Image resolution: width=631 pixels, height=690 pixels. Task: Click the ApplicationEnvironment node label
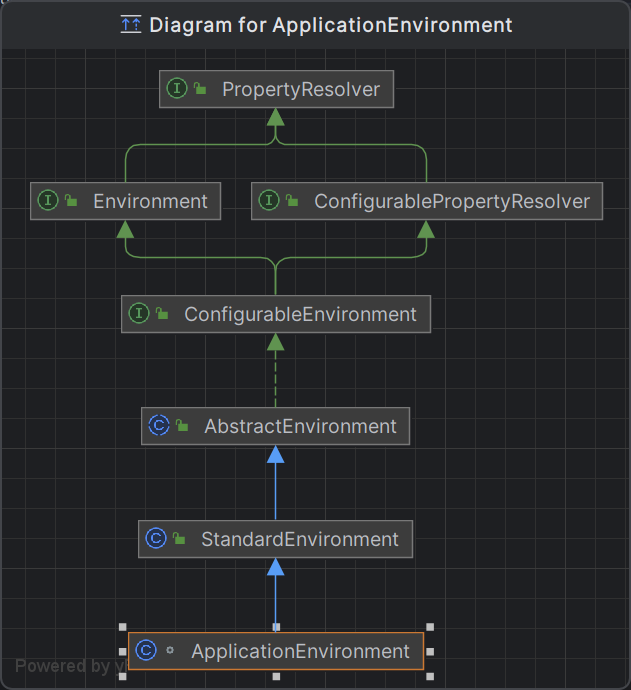(300, 651)
